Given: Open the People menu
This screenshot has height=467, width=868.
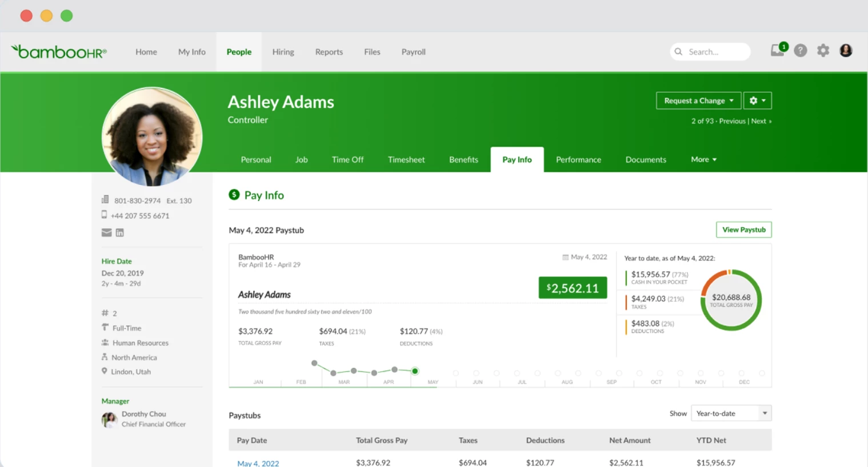Looking at the screenshot, I should pyautogui.click(x=239, y=52).
